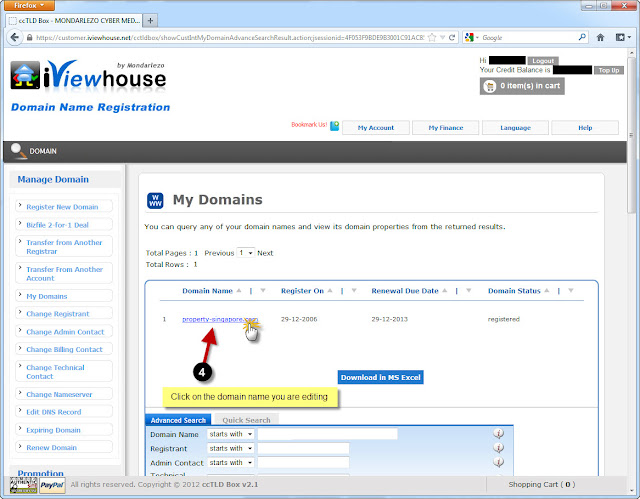640x499 pixels.
Task: Click the Logout button
Action: click(x=543, y=61)
